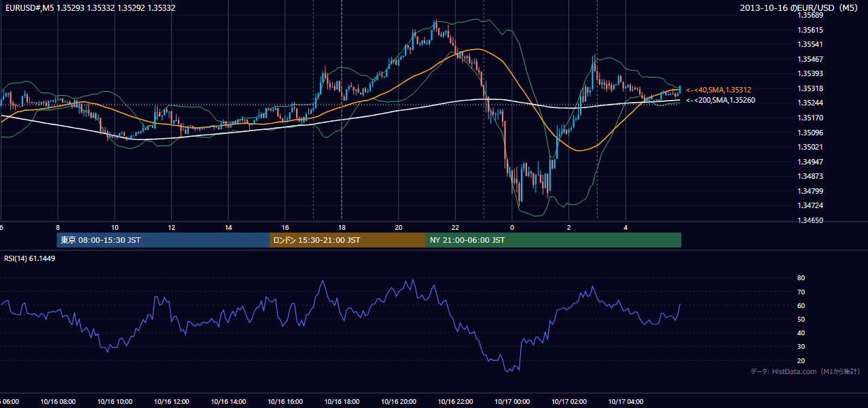Click hour tick 16 under price chart

click(x=285, y=227)
